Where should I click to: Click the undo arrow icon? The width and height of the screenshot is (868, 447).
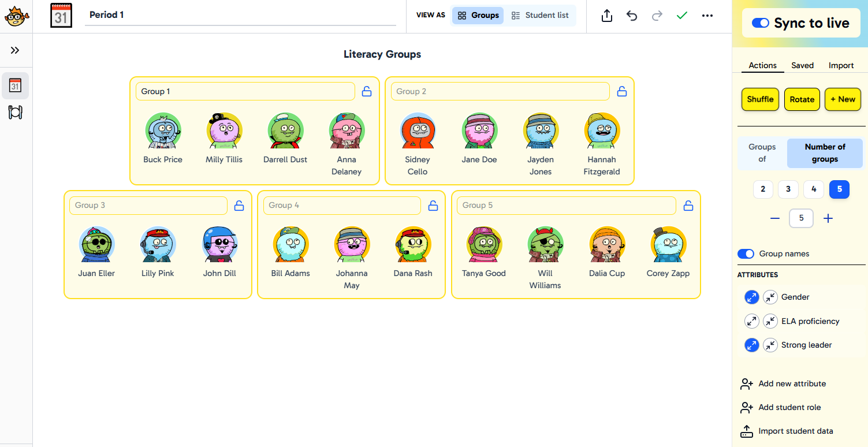632,16
